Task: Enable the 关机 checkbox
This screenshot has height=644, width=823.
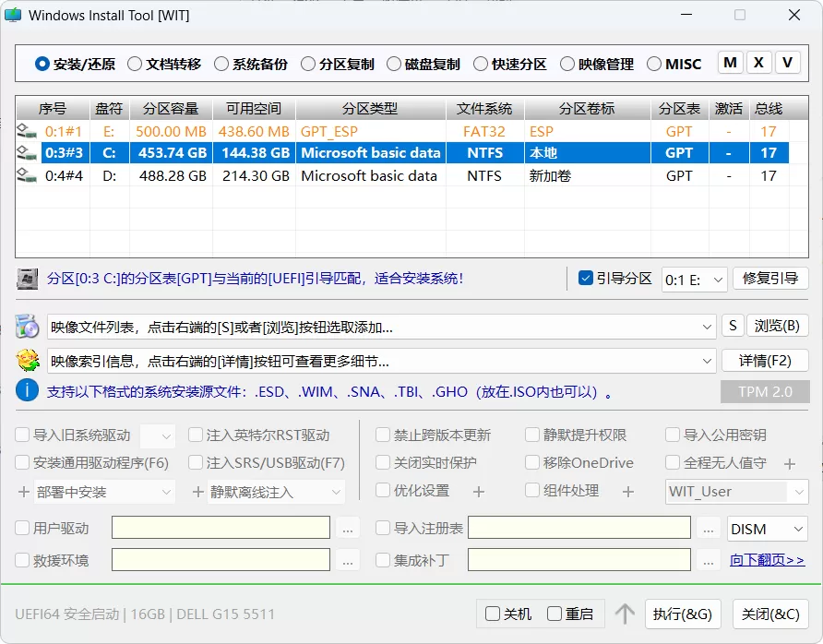Action: click(x=493, y=613)
